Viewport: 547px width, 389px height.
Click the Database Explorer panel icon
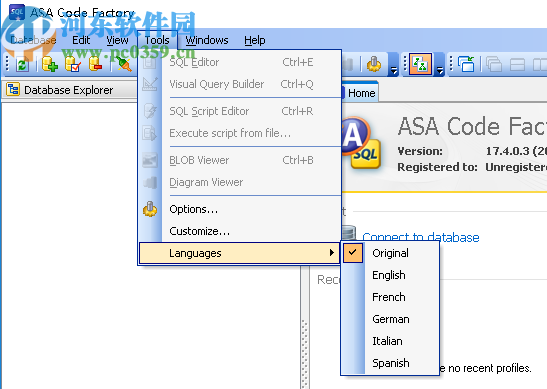click(x=13, y=90)
